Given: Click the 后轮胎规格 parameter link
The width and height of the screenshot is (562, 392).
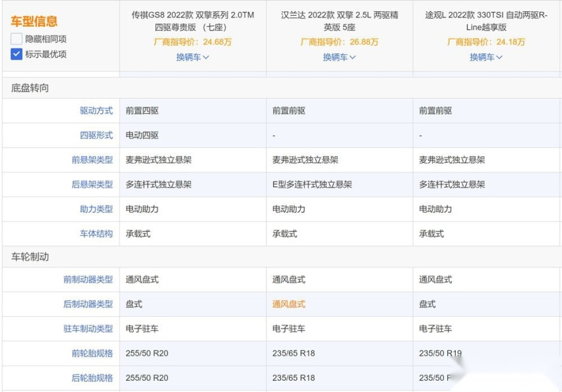Looking at the screenshot, I should [x=92, y=378].
